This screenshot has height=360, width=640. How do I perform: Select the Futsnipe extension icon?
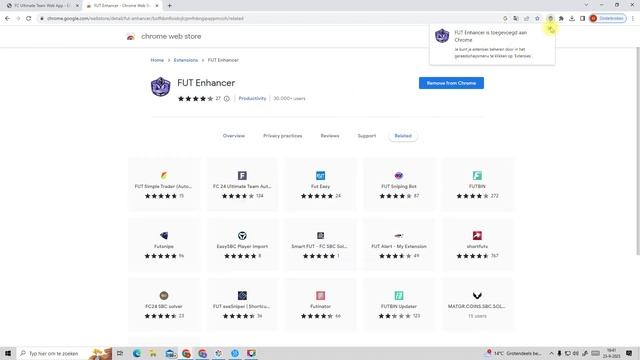coord(164,236)
